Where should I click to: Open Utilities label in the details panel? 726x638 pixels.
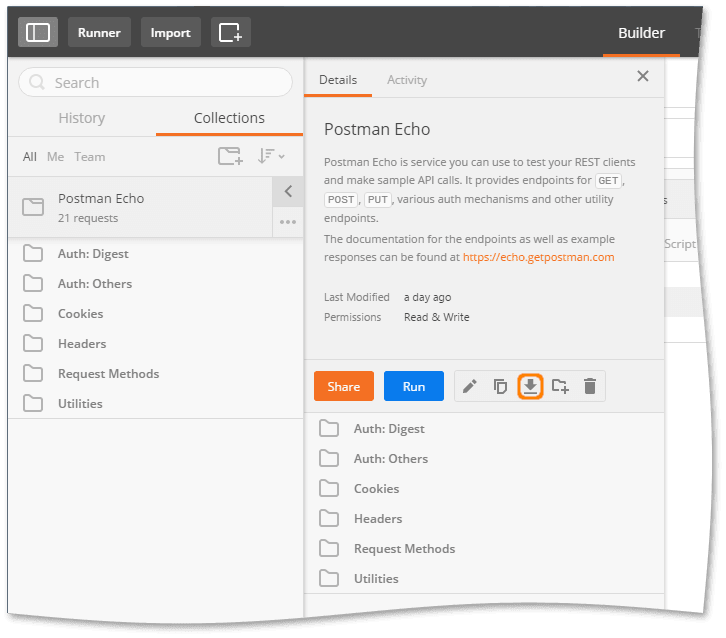pyautogui.click(x=376, y=579)
